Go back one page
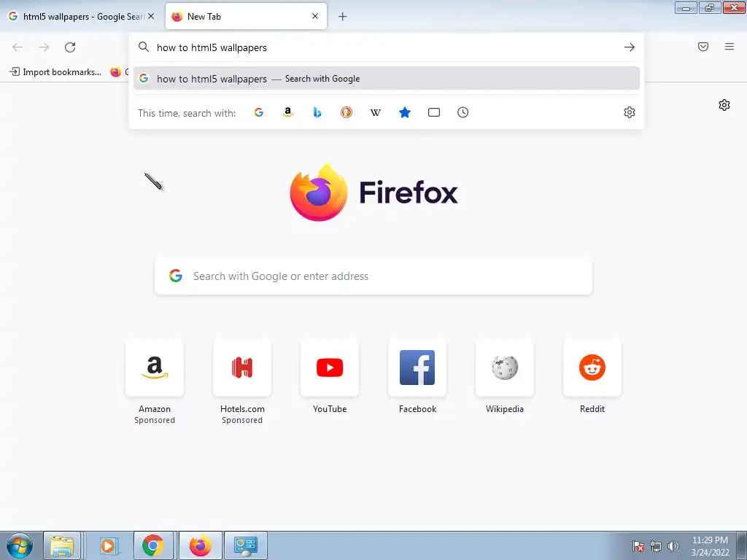Image resolution: width=747 pixels, height=560 pixels. 18,47
